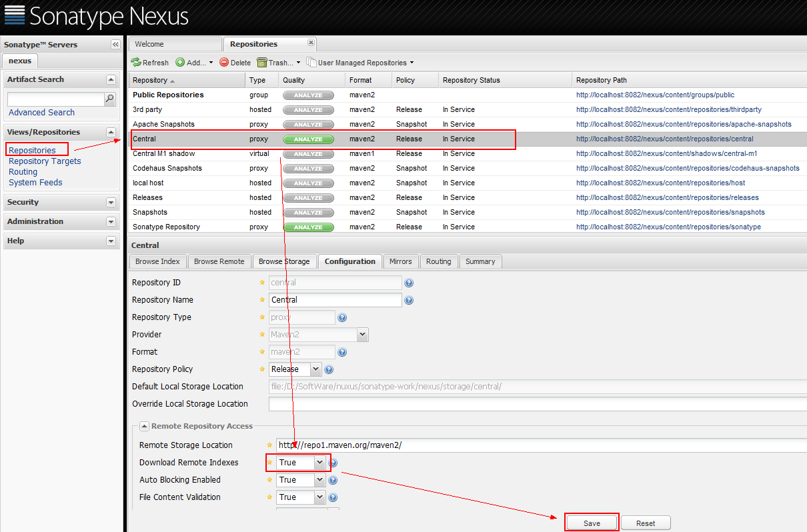The height and width of the screenshot is (532, 807).
Task: Open the Auto Blocking Enabled dropdown
Action: coord(320,480)
